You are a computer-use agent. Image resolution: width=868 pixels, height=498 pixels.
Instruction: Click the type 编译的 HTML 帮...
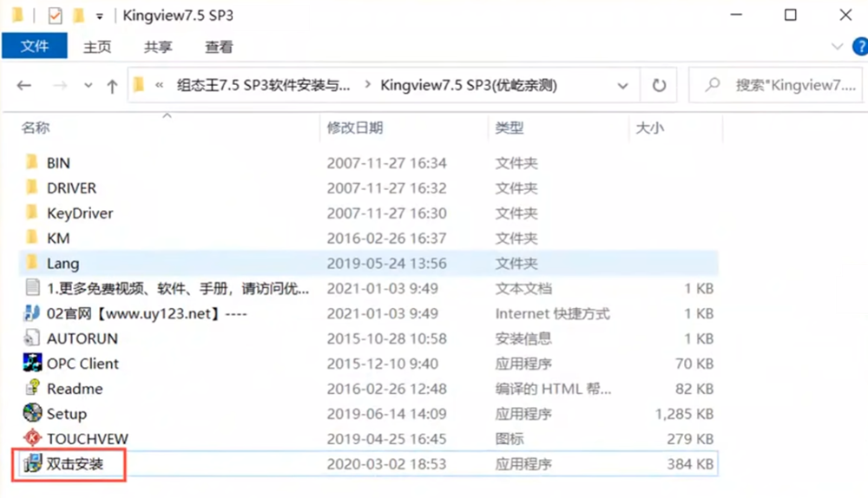(553, 389)
